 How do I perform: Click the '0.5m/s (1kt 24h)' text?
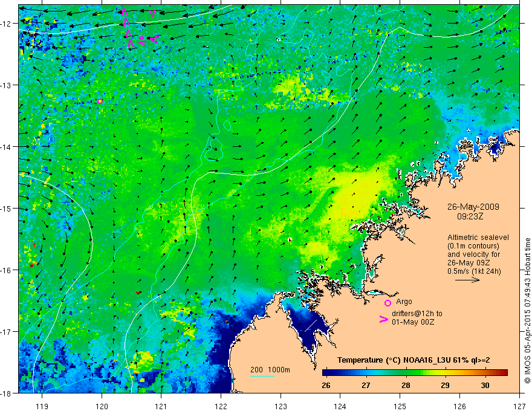coord(474,271)
